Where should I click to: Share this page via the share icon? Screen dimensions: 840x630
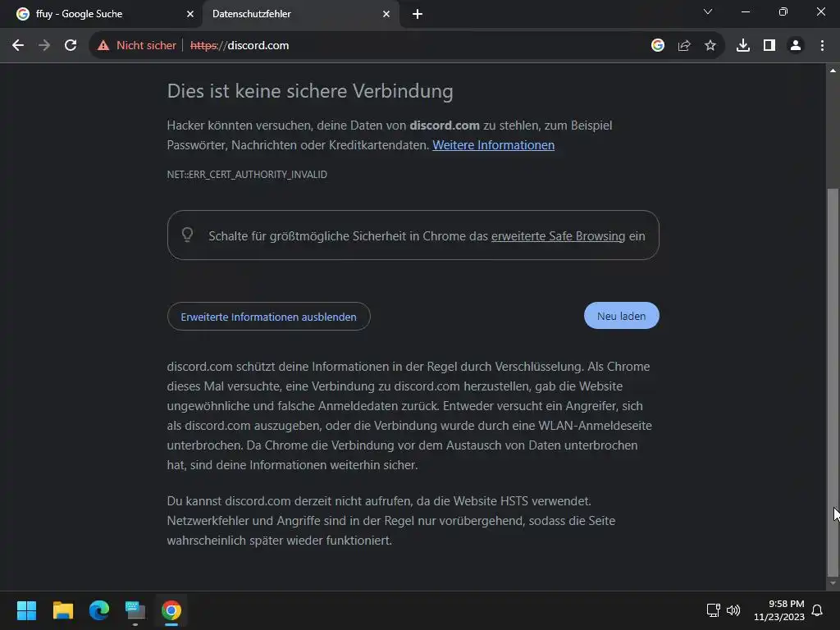tap(684, 46)
